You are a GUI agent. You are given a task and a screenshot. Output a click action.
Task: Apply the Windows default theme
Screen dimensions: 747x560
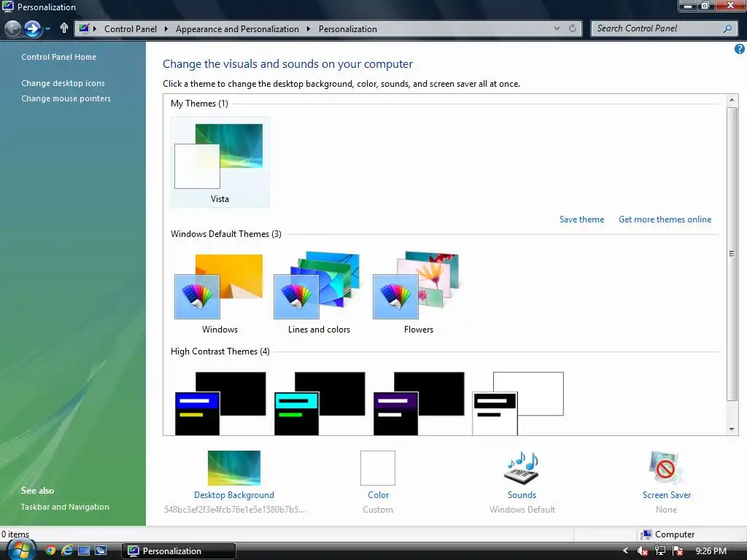click(220, 292)
